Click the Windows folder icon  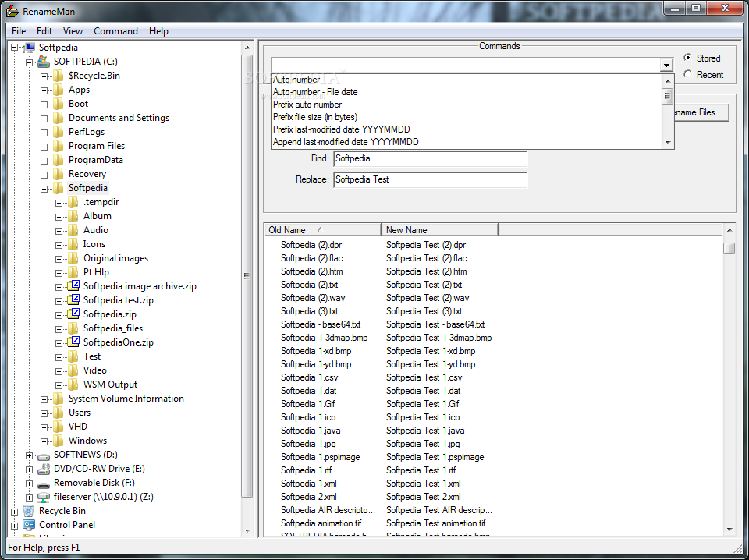[59, 441]
